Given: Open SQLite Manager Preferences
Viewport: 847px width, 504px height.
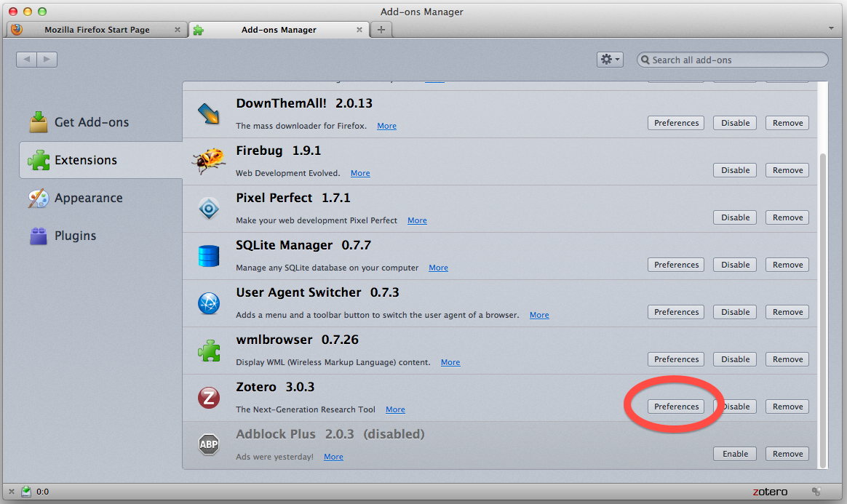Looking at the screenshot, I should pyautogui.click(x=676, y=265).
